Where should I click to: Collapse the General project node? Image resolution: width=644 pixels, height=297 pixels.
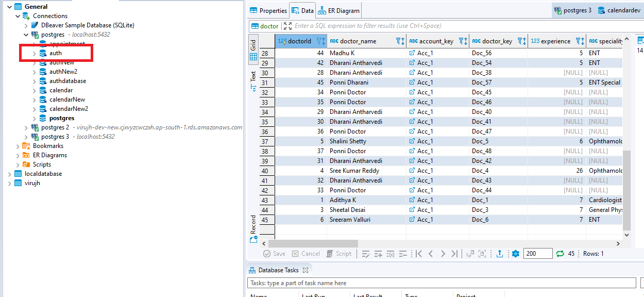pos(10,7)
